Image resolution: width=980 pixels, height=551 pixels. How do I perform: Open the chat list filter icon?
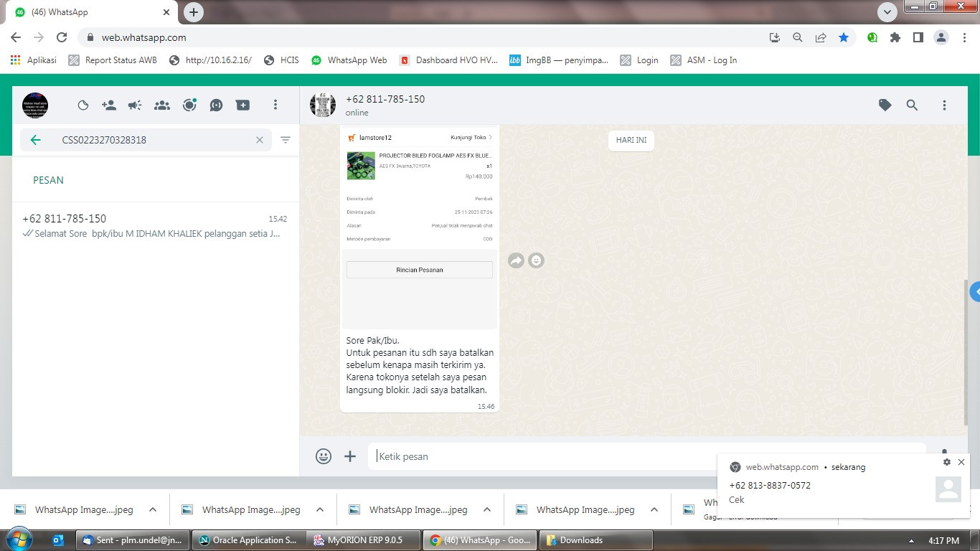coord(286,140)
